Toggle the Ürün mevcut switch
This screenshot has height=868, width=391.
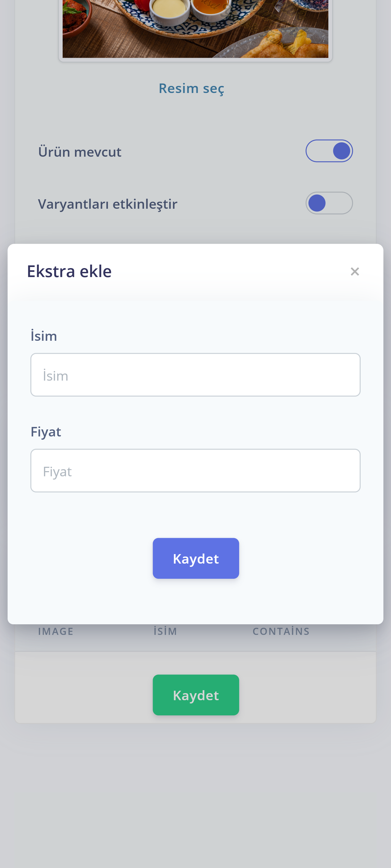329,151
